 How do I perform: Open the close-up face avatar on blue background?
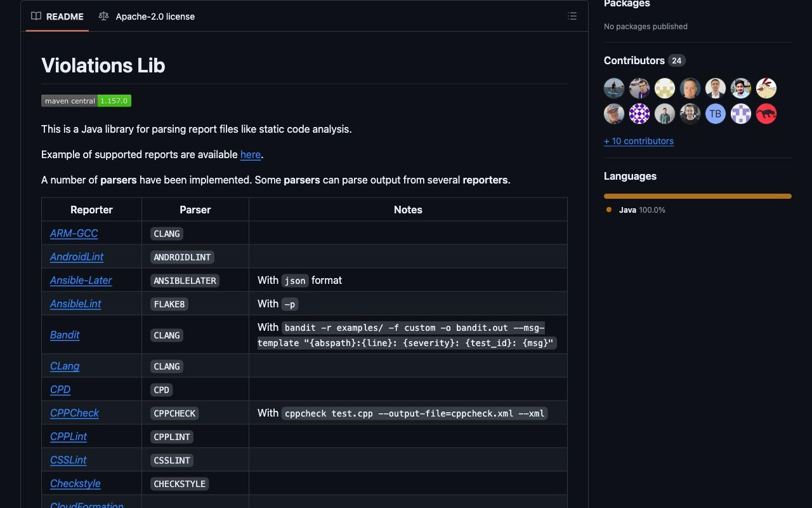(x=690, y=88)
